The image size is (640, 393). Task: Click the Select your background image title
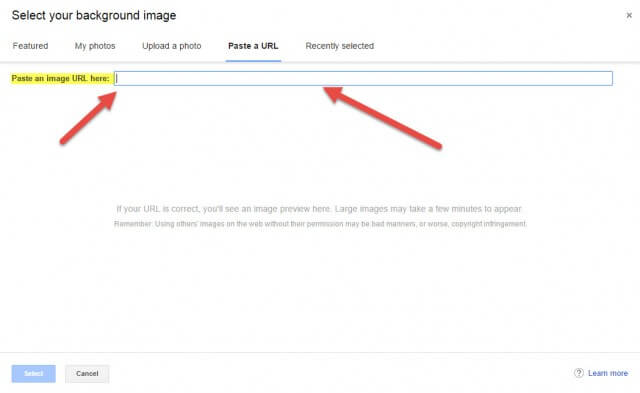(94, 16)
